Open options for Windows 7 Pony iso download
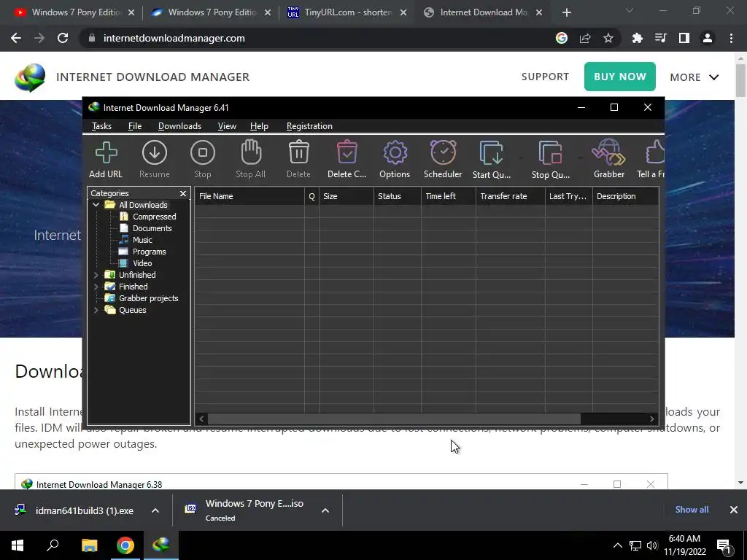 (325, 510)
